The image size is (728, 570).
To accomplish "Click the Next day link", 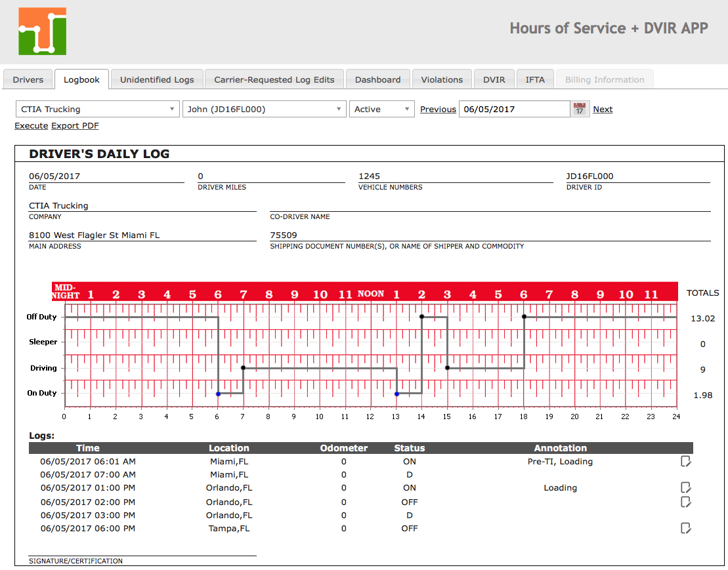I will pyautogui.click(x=603, y=110).
